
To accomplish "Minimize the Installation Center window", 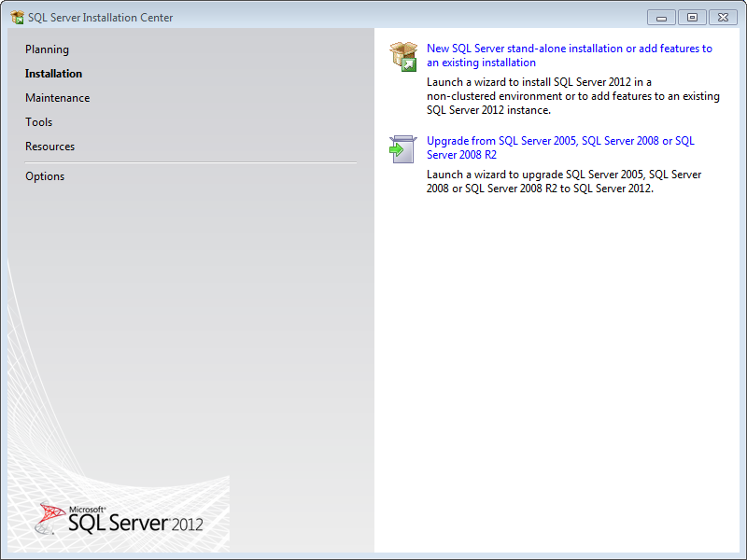I will [x=661, y=18].
